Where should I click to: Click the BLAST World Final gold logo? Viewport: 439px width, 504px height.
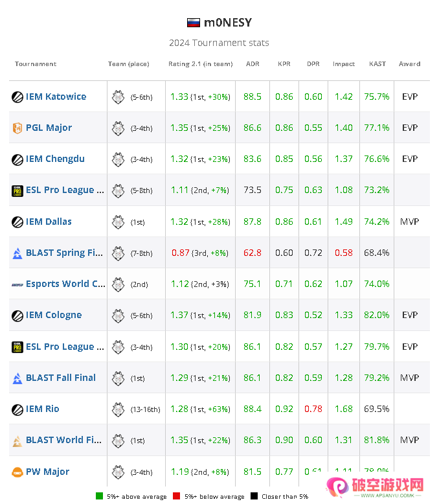(x=17, y=441)
